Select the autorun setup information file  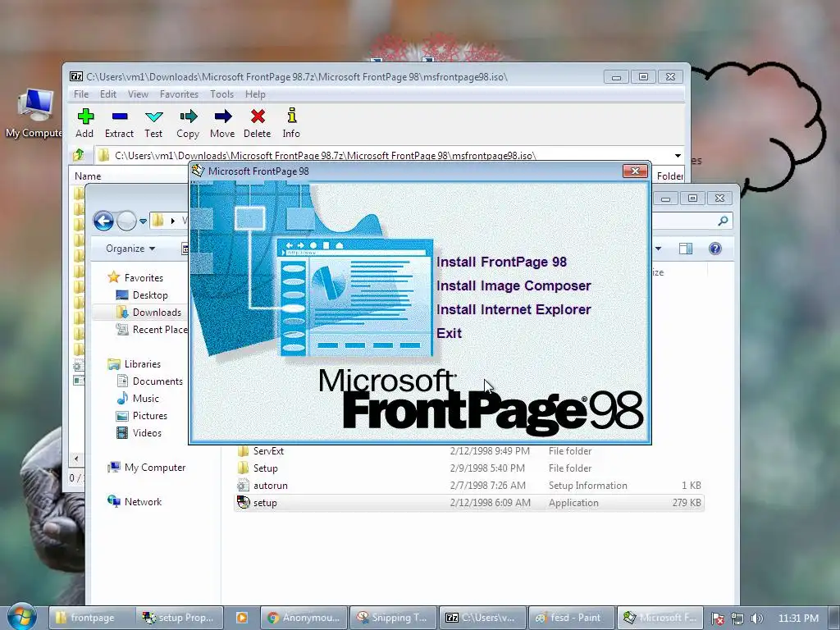click(x=468, y=486)
